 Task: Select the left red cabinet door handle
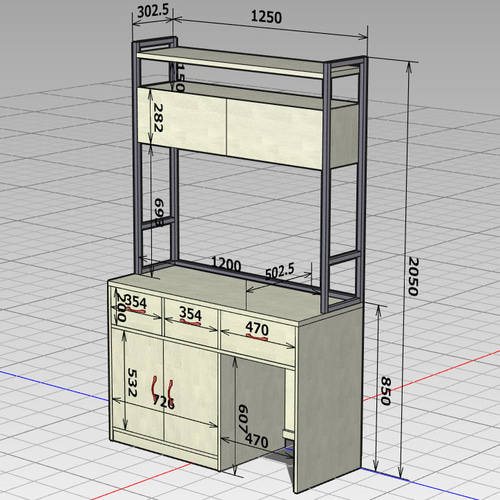point(155,388)
